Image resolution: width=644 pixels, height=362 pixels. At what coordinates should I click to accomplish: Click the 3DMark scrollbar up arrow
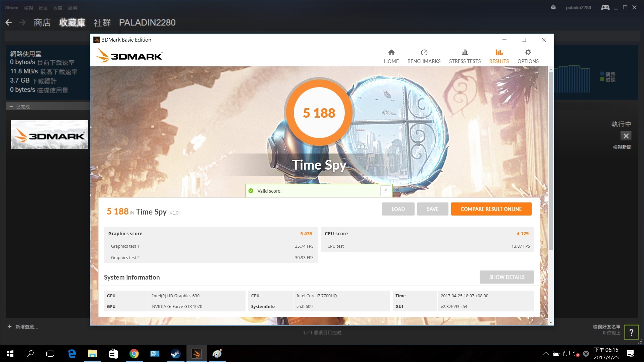[551, 69]
